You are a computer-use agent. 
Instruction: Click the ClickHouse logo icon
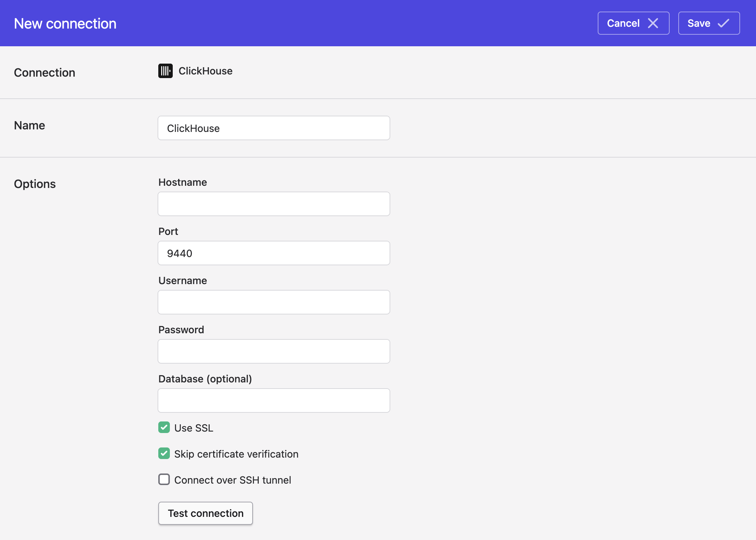[165, 71]
